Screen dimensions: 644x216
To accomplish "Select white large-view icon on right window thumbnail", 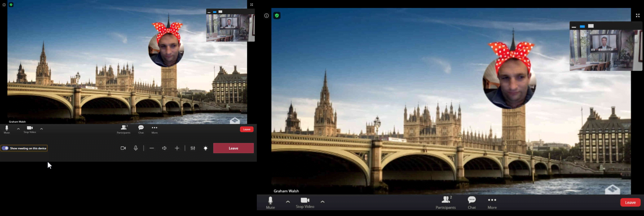I will click(591, 26).
